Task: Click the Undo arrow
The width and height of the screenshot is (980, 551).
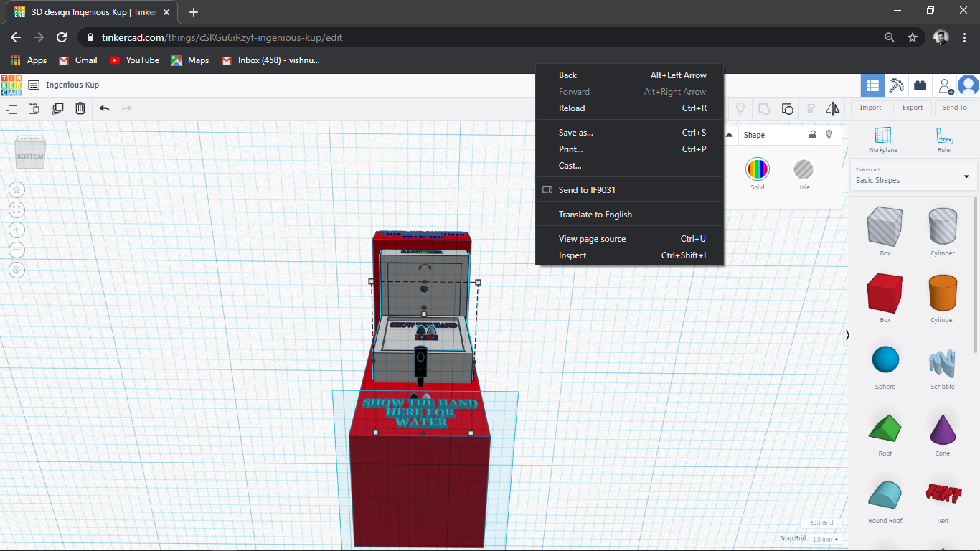Action: [x=104, y=108]
